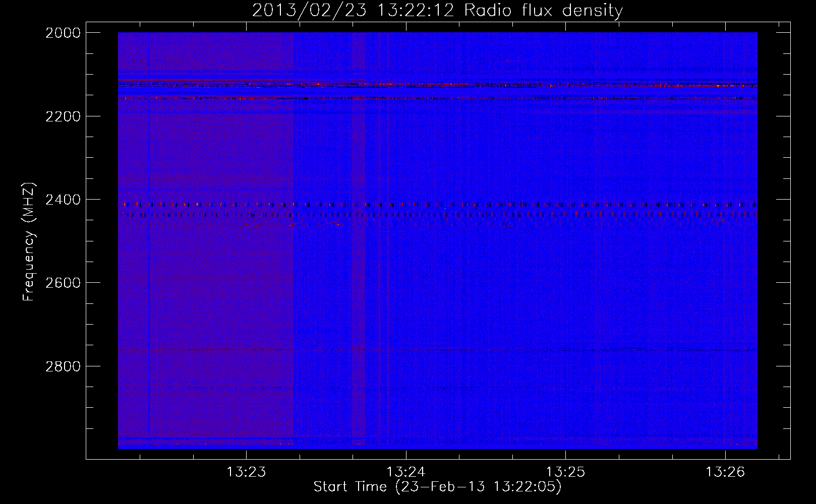The image size is (816, 504).
Task: Click the 'Start Time (23-Feb-13 13:22:05)' label
Action: tap(437, 487)
